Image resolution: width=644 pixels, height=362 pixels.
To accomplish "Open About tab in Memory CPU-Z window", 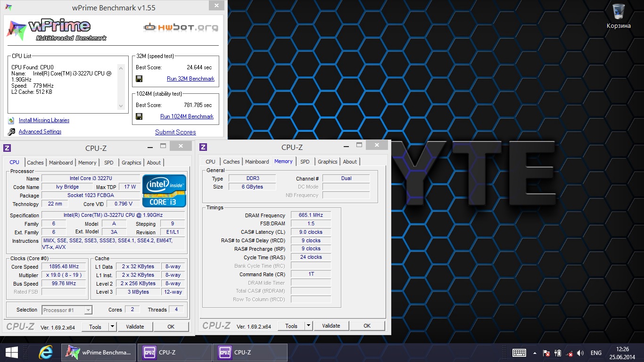I will (x=350, y=162).
